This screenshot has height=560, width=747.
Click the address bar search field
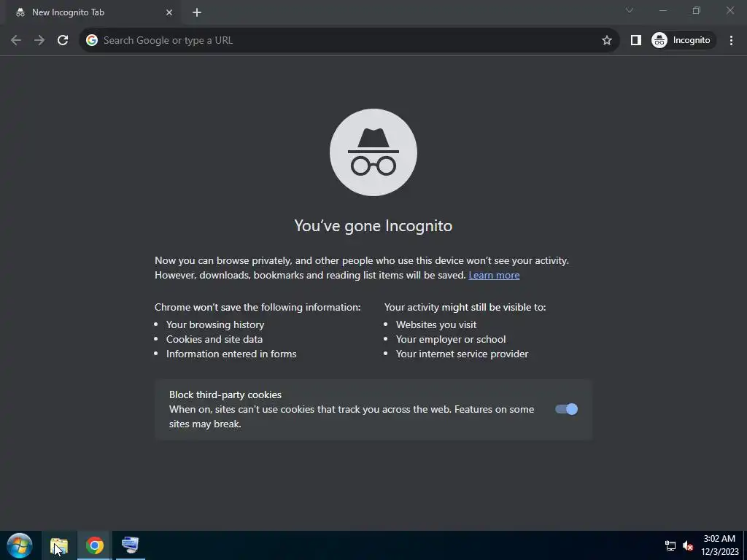[348, 41]
